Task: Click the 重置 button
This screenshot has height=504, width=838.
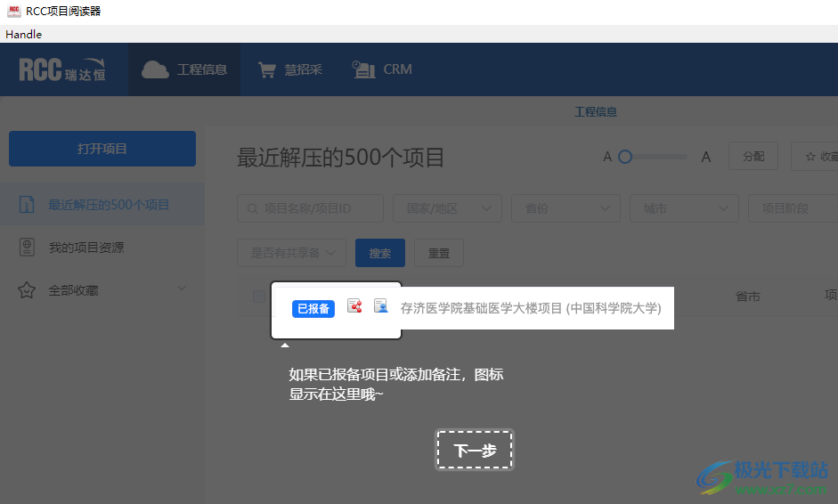Action: [x=439, y=253]
